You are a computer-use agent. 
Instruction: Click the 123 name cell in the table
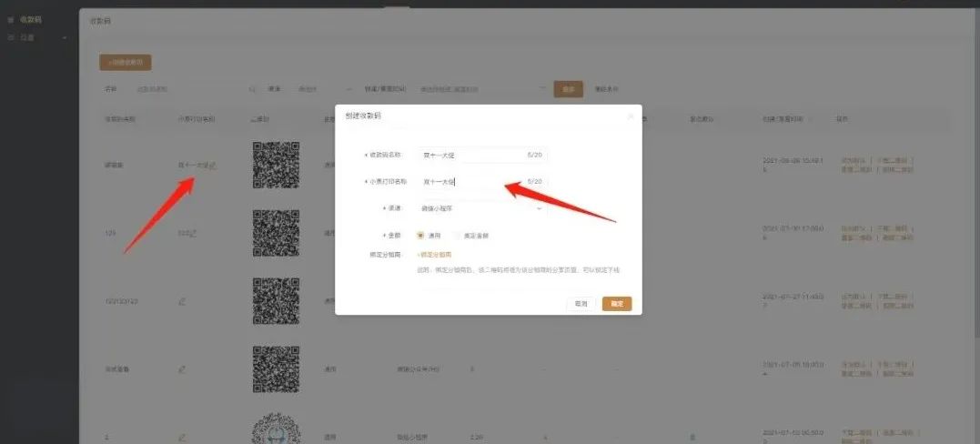pyautogui.click(x=109, y=233)
